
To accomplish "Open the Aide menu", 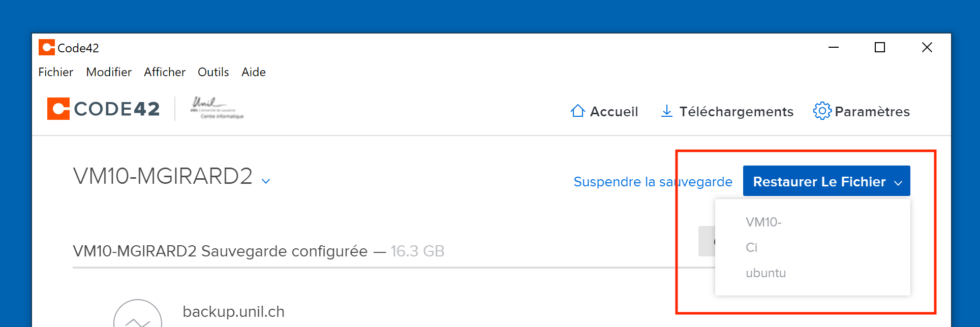I will [253, 72].
